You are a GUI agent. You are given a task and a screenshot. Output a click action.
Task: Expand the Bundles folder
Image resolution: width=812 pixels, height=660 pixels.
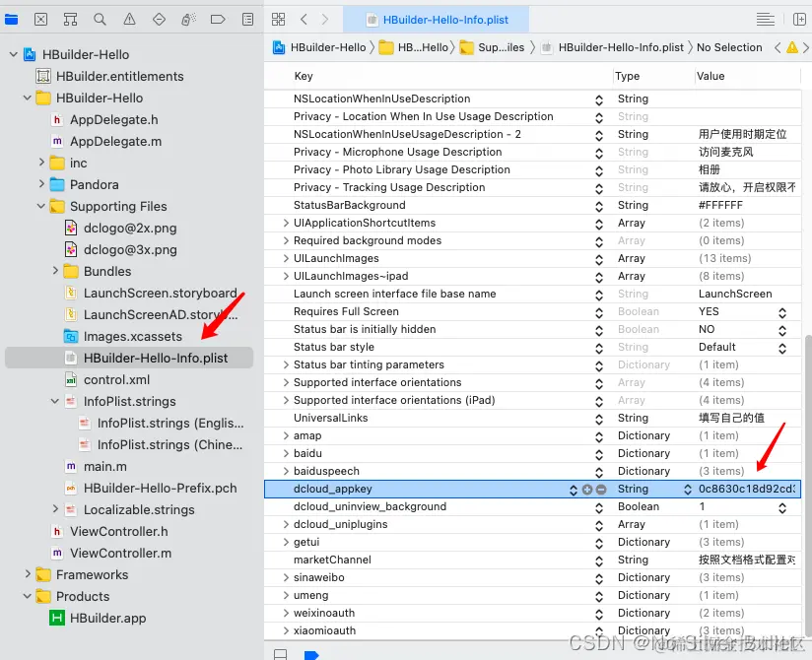click(55, 271)
